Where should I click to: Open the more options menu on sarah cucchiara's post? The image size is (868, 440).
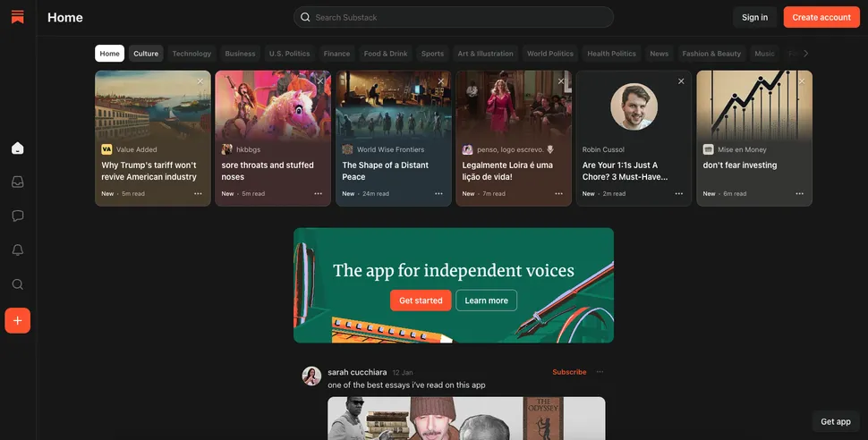(600, 372)
